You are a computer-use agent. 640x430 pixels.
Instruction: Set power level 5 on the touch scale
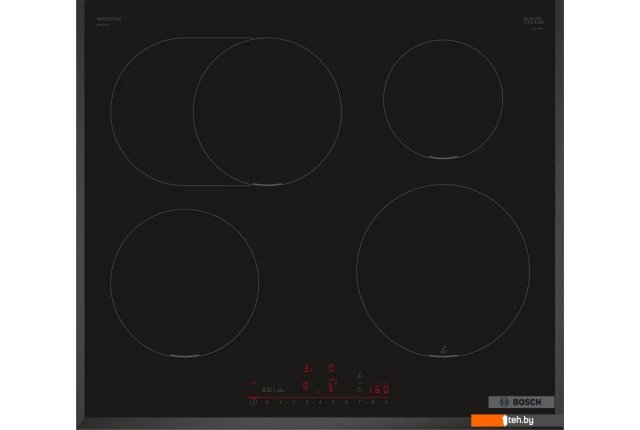(333, 402)
